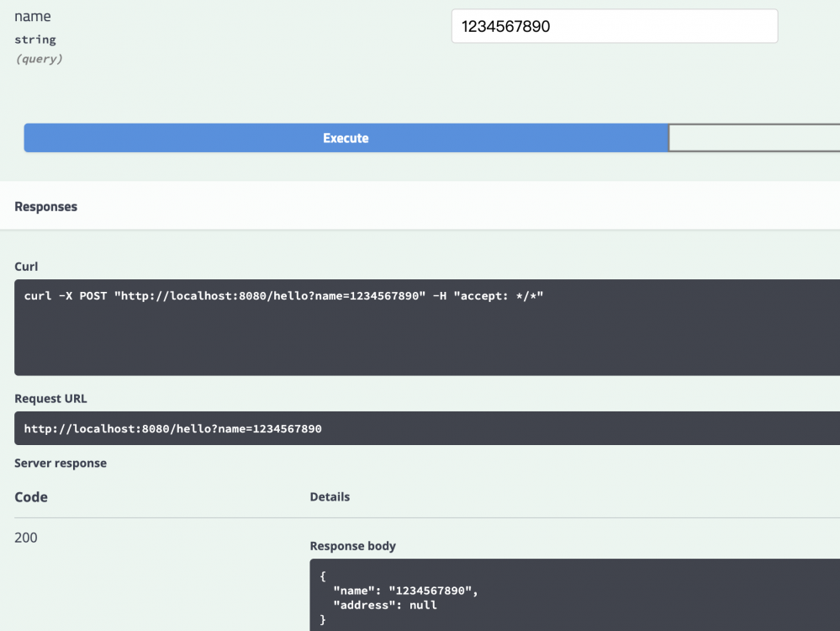This screenshot has height=631, width=840.
Task: Click the opening brace of response JSON
Action: point(323,576)
